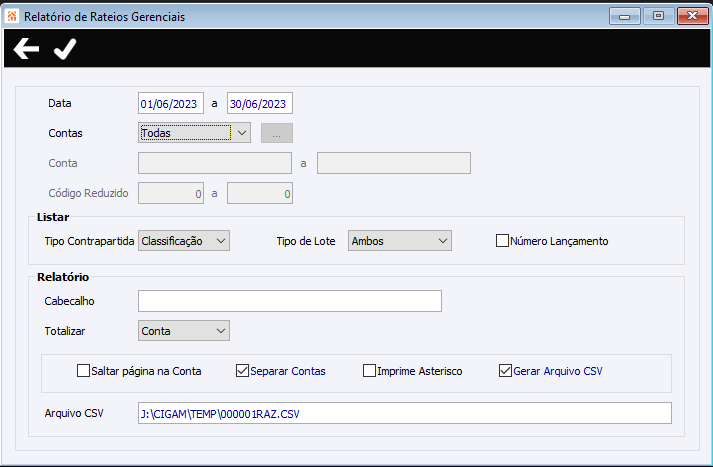Image resolution: width=713 pixels, height=467 pixels.
Task: Close the Relatório de Rateios Gerenciais window
Action: pyautogui.click(x=690, y=16)
